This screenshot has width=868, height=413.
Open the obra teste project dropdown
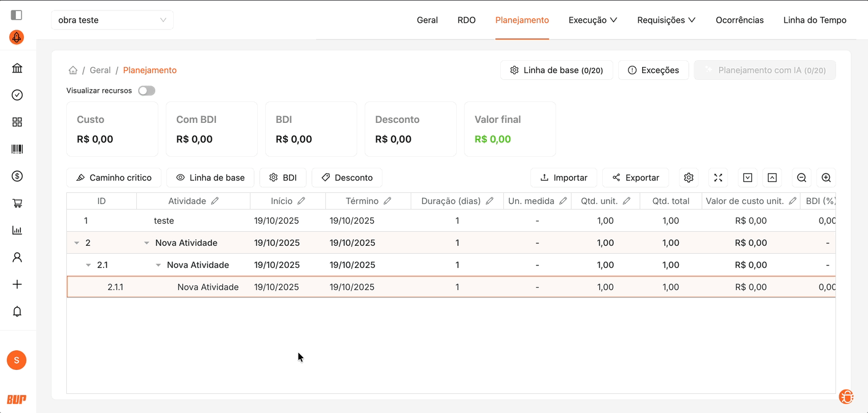click(112, 20)
